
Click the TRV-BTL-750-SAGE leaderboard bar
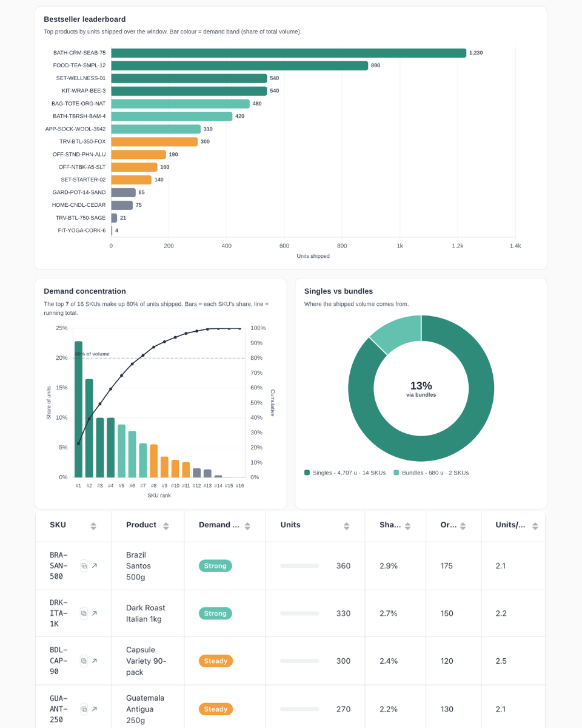coord(114,218)
